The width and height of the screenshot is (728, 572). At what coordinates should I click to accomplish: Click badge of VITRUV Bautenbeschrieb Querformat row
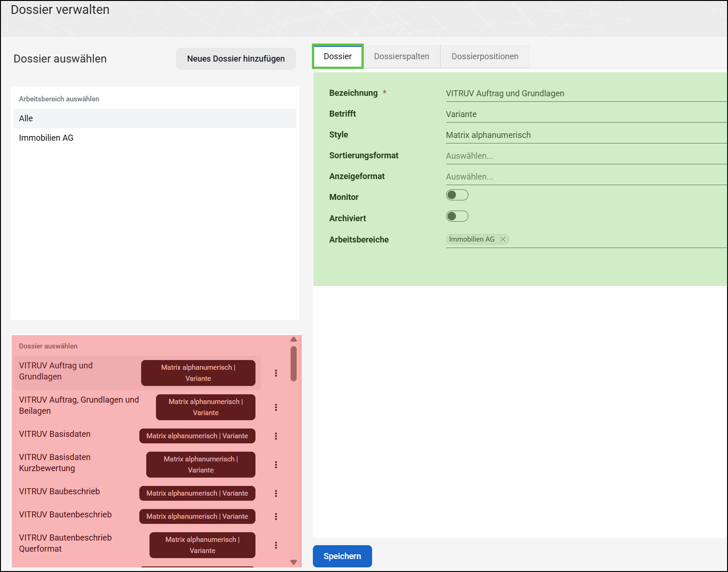click(202, 545)
